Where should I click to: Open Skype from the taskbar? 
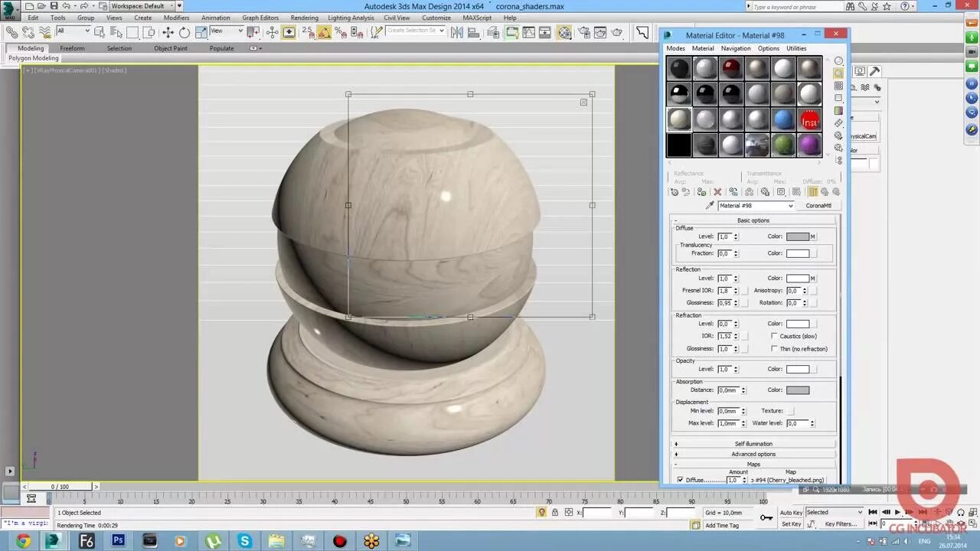point(244,541)
